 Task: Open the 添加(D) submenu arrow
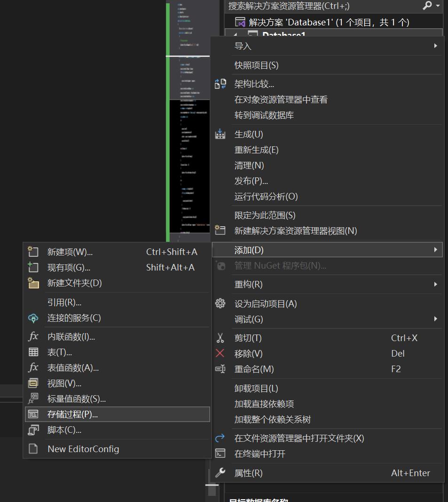(435, 250)
